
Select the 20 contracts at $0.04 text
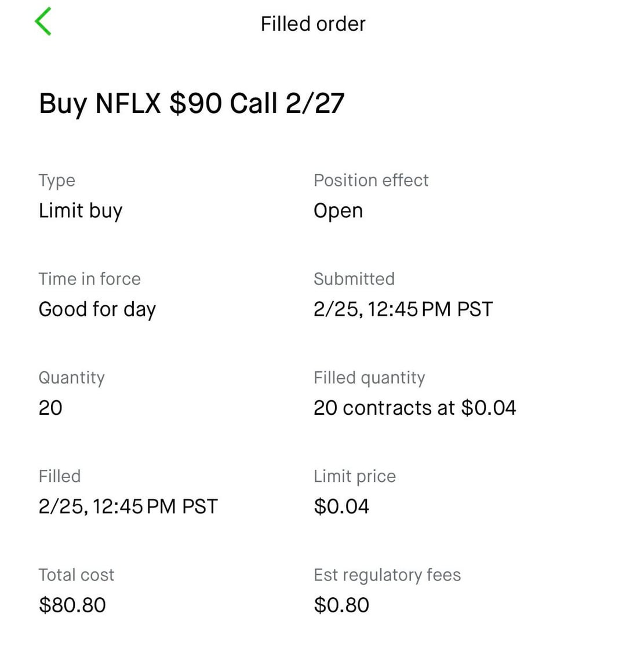(x=414, y=408)
